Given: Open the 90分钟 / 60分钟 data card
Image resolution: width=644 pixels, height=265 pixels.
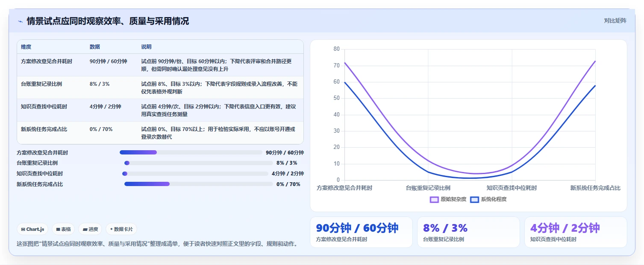Looking at the screenshot, I should [x=361, y=232].
